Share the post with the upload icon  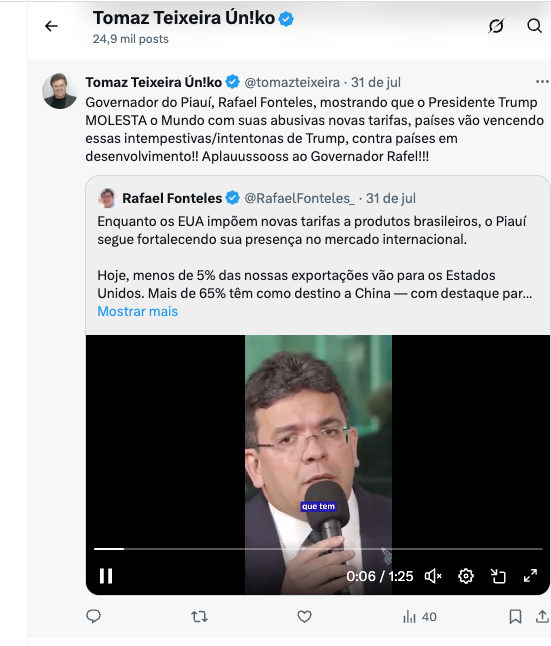542,616
